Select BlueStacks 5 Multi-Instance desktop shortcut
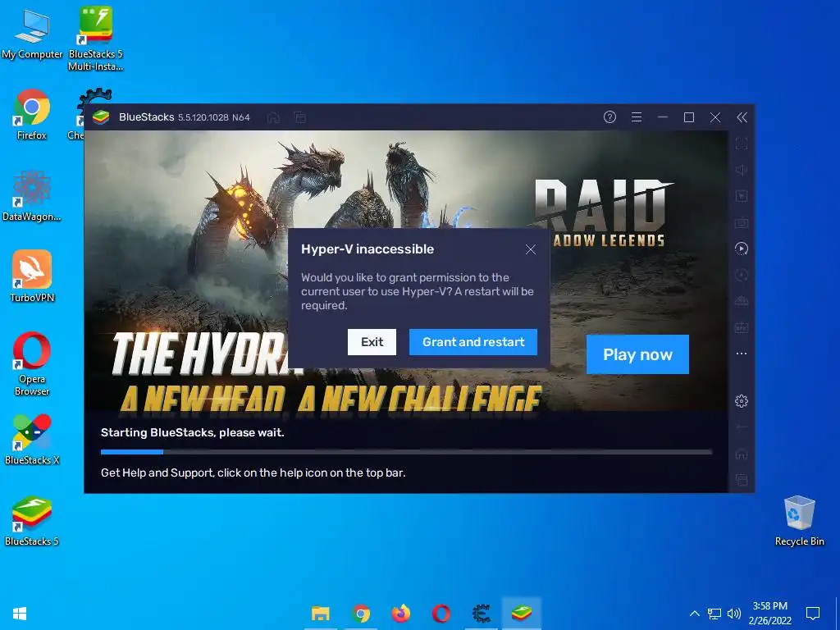 [96, 39]
